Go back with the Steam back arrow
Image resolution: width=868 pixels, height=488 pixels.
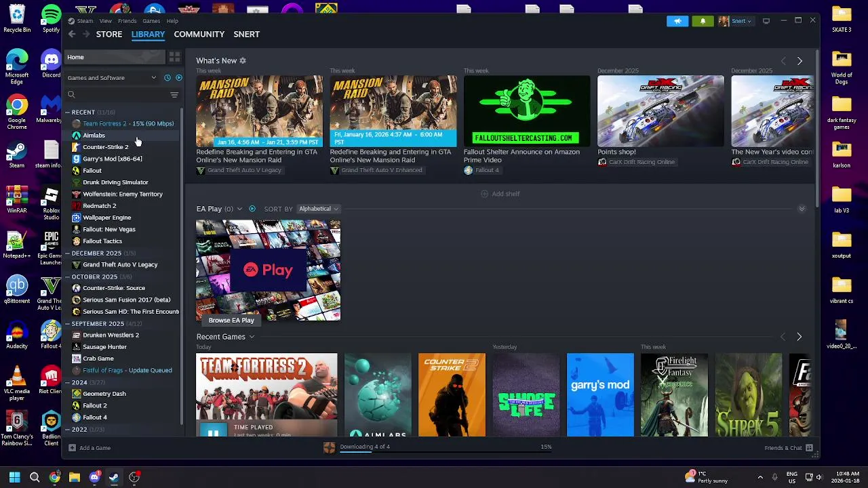pyautogui.click(x=72, y=34)
